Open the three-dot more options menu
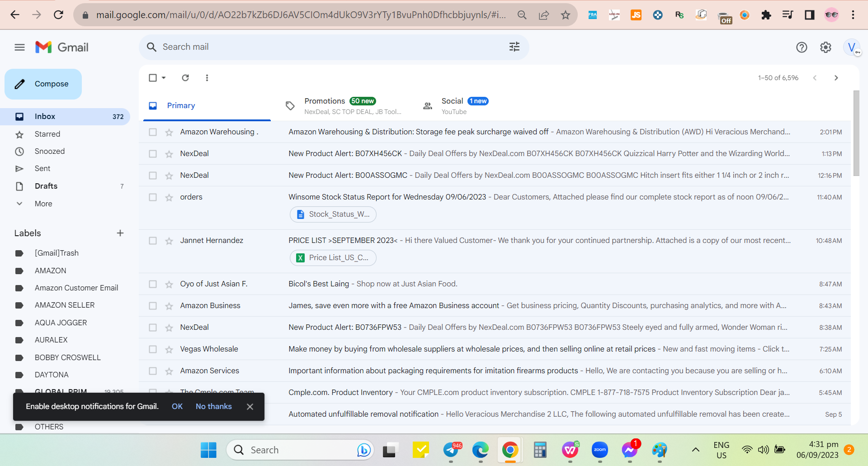The height and width of the screenshot is (466, 868). click(x=207, y=78)
